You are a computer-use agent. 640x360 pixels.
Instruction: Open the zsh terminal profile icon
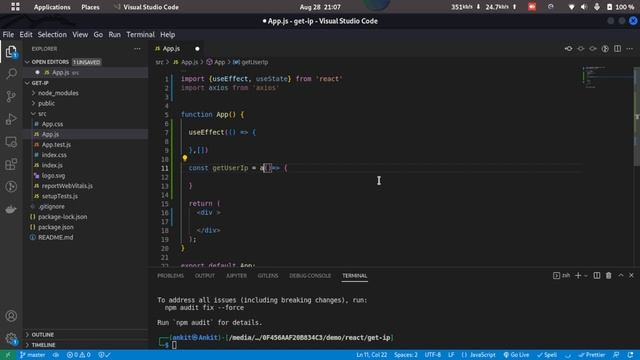tap(561, 276)
